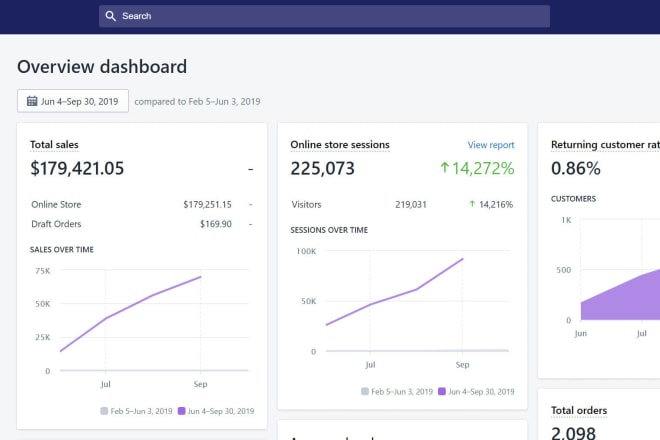The height and width of the screenshot is (440, 660).
Task: Click the SESSIONS OVER TIME heading
Action: [329, 230]
